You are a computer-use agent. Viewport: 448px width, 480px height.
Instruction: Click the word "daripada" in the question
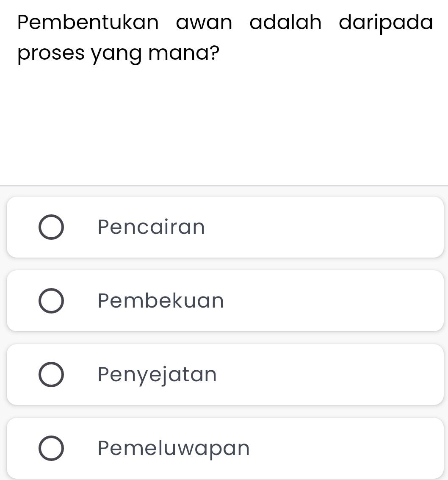(386, 23)
